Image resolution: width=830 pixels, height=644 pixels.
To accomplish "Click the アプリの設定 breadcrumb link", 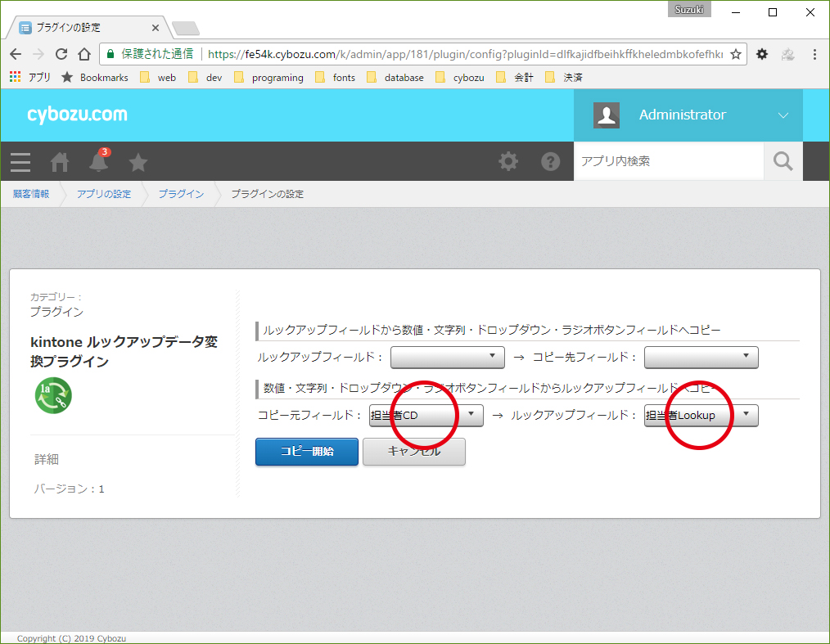I will pyautogui.click(x=104, y=194).
